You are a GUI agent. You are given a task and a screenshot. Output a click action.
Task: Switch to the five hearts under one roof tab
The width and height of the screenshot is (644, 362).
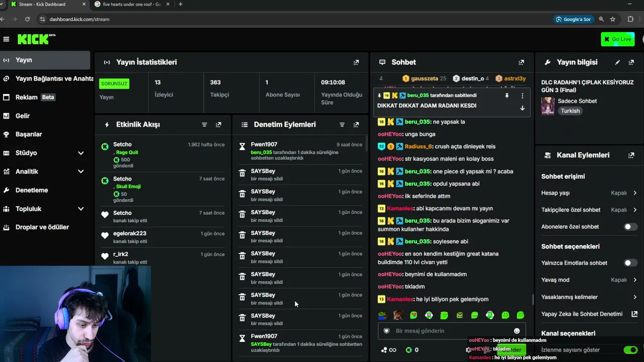click(132, 5)
